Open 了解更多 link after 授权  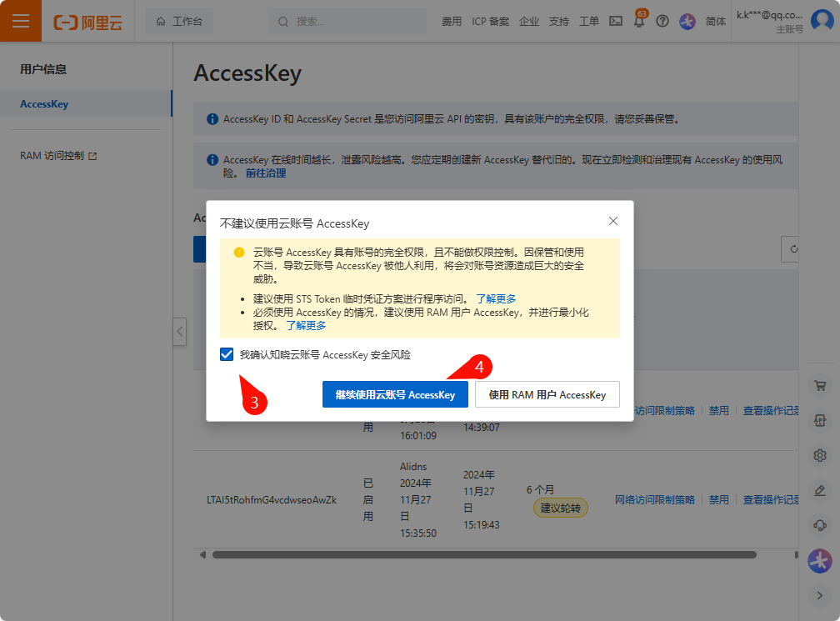306,326
